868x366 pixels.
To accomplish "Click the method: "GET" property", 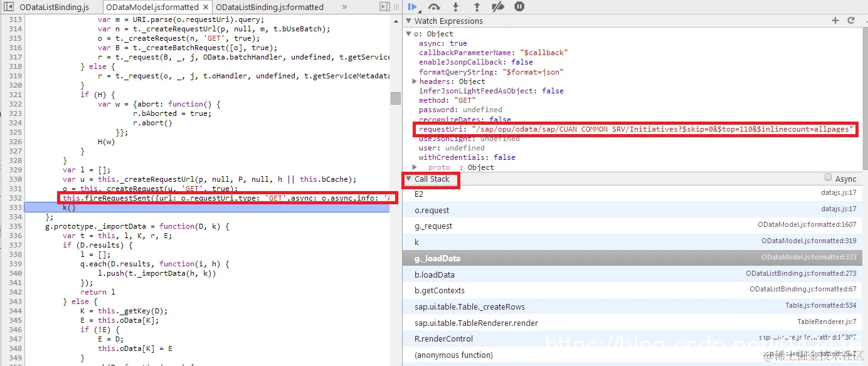I will click(447, 100).
